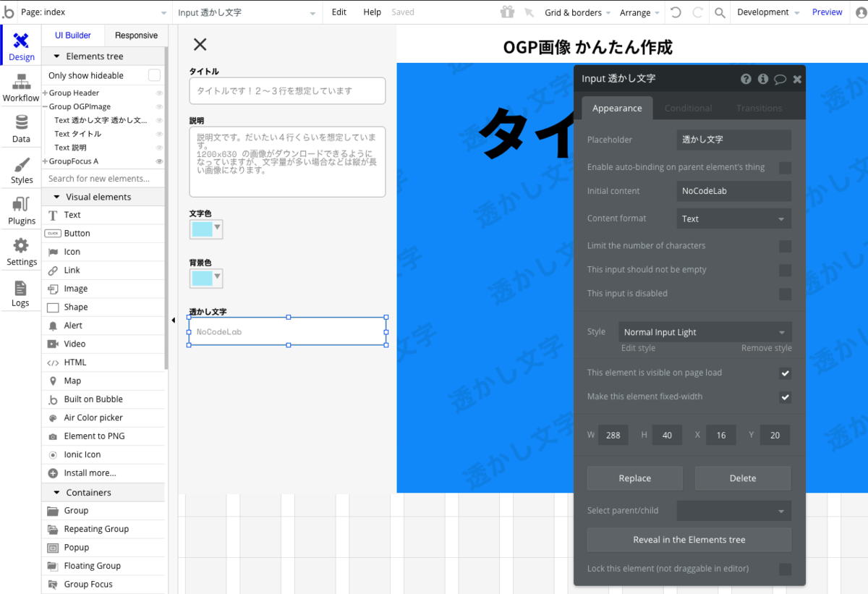Open the Plugins section
Screen dimensions: 868x594
point(21,211)
